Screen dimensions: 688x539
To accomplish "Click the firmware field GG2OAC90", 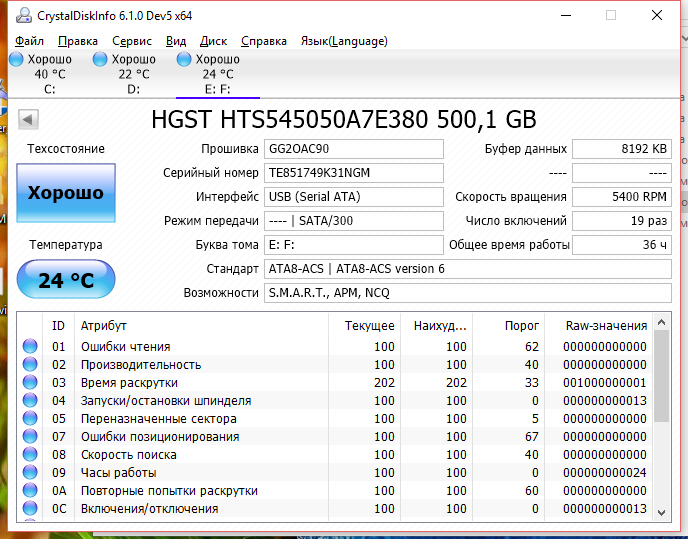I will click(x=354, y=149).
